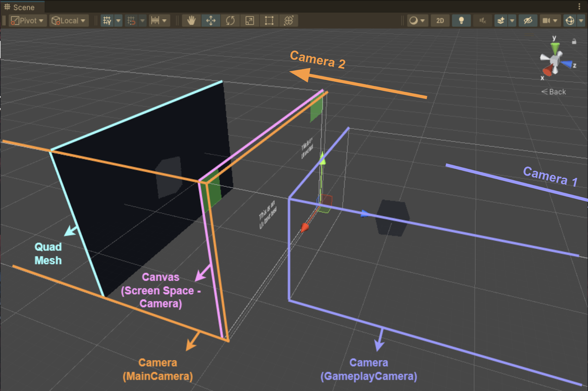
Task: Select the upper green canvas image
Action: [x=316, y=107]
